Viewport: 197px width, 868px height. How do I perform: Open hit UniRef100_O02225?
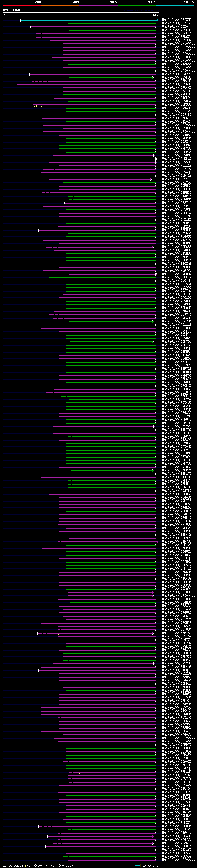[x=177, y=426]
